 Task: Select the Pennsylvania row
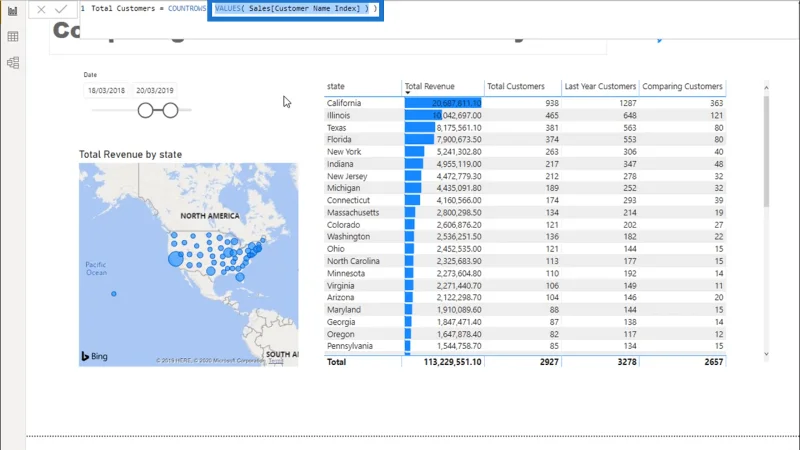click(525, 345)
